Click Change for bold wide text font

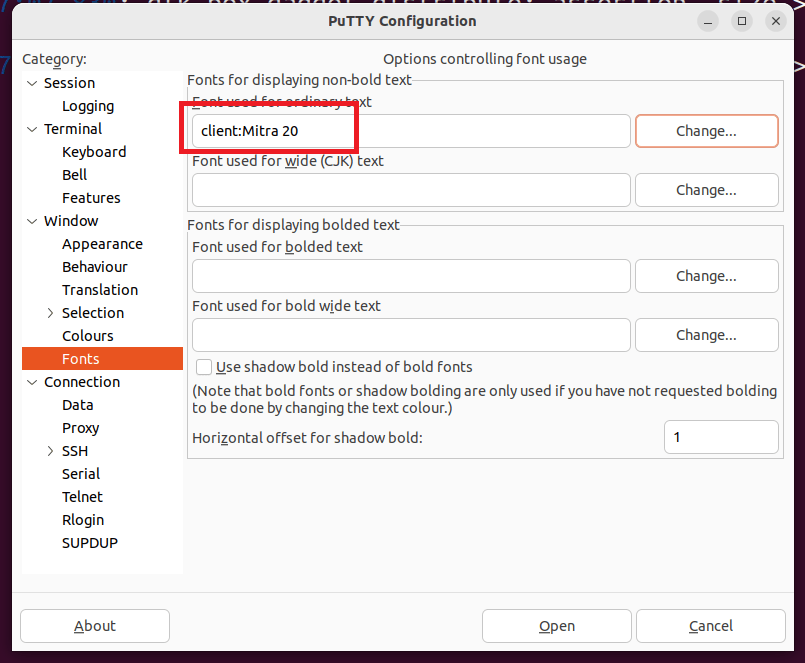pyautogui.click(x=706, y=335)
